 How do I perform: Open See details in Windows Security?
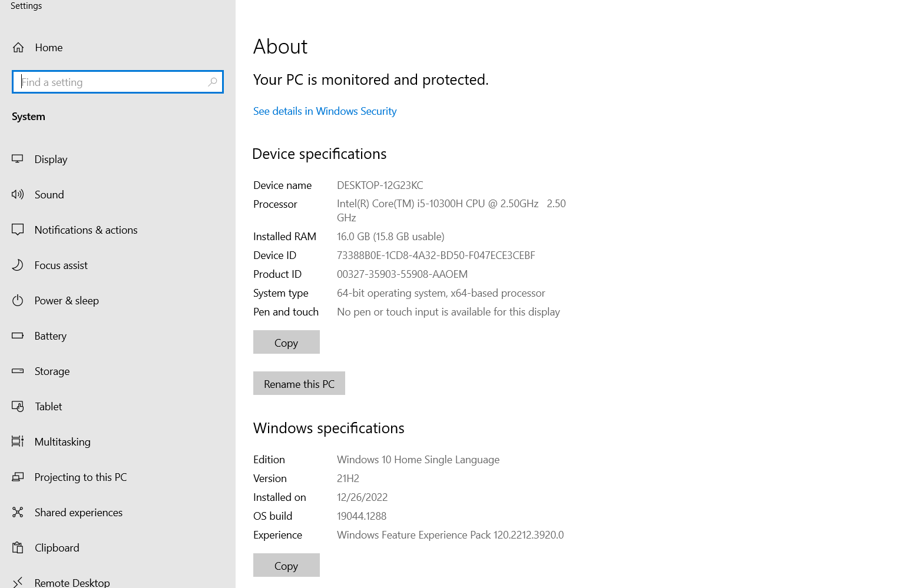[325, 111]
